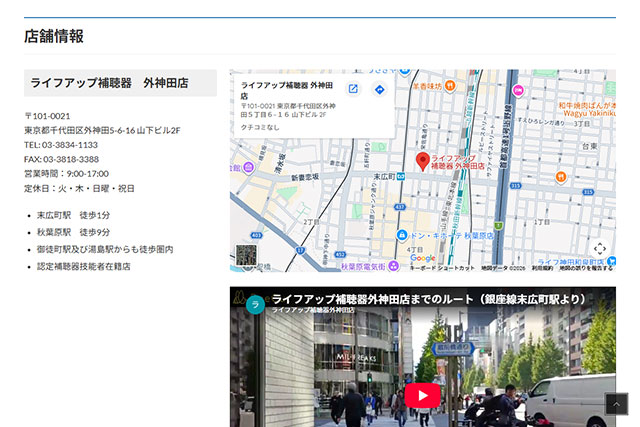The height and width of the screenshot is (427, 640).
Task: Open the Google logo link on map
Action: click(x=422, y=258)
